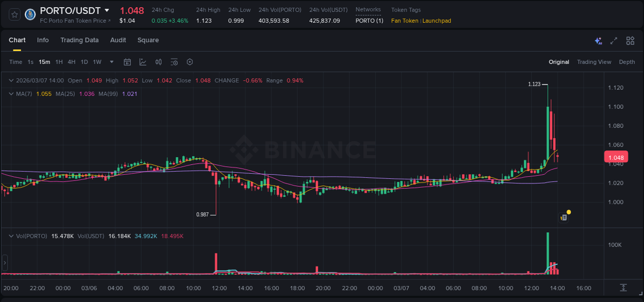Switch chart to Trading View mode
Screen dimensions: 644x302
click(x=594, y=62)
